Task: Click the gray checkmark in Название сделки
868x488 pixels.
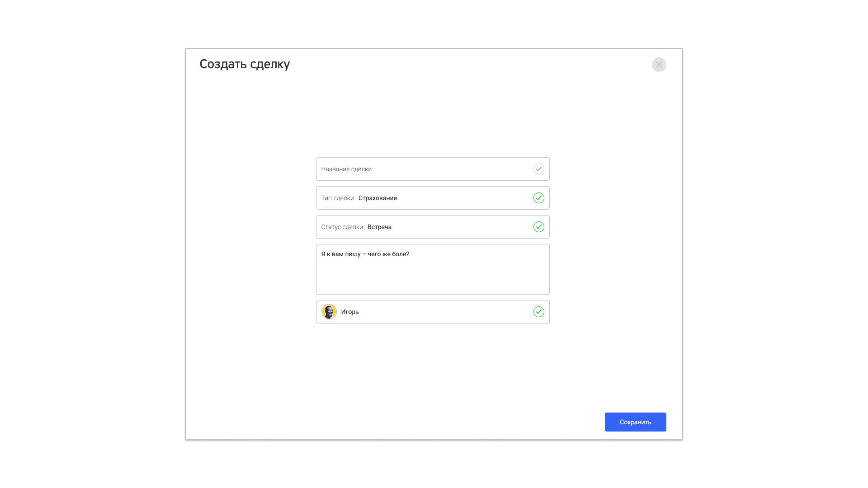Action: pyautogui.click(x=538, y=169)
